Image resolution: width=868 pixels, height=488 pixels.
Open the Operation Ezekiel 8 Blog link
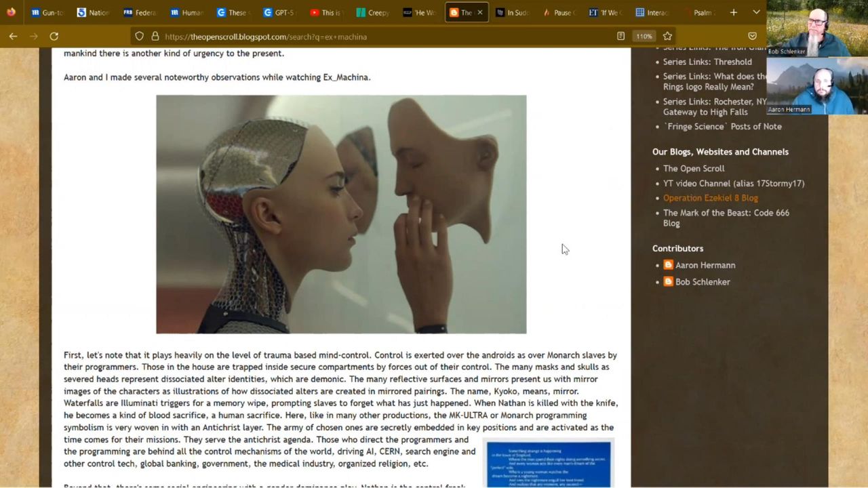[710, 198]
